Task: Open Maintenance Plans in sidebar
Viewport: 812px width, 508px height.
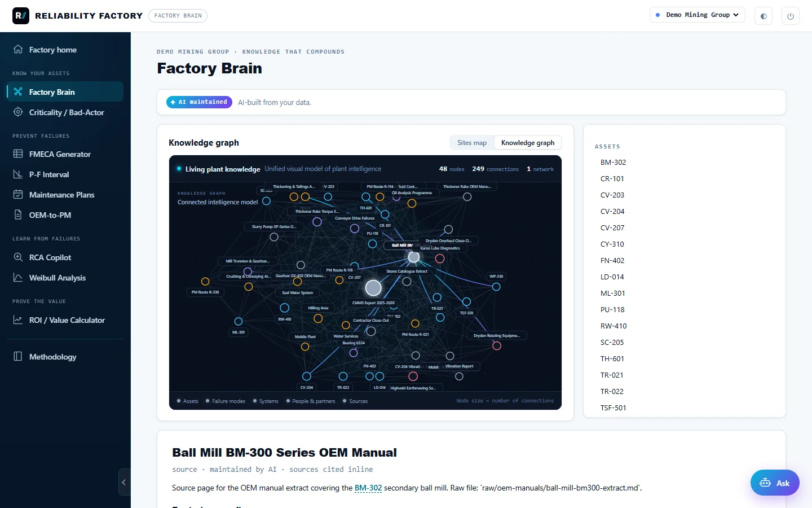Action: click(x=65, y=195)
